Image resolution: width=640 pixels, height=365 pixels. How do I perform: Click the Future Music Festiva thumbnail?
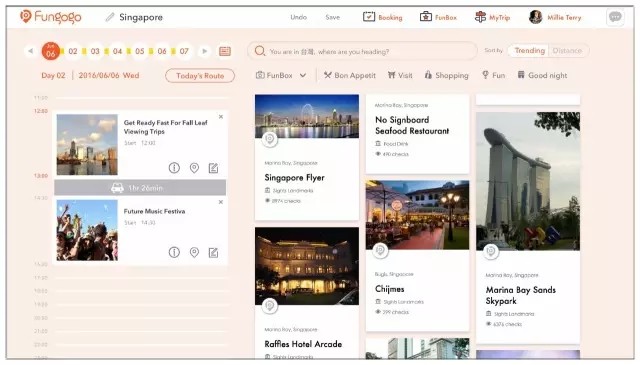87,230
